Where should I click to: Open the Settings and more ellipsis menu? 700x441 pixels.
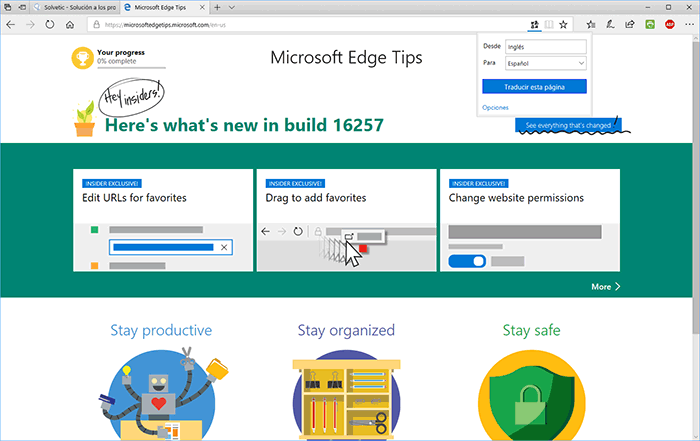coord(689,25)
